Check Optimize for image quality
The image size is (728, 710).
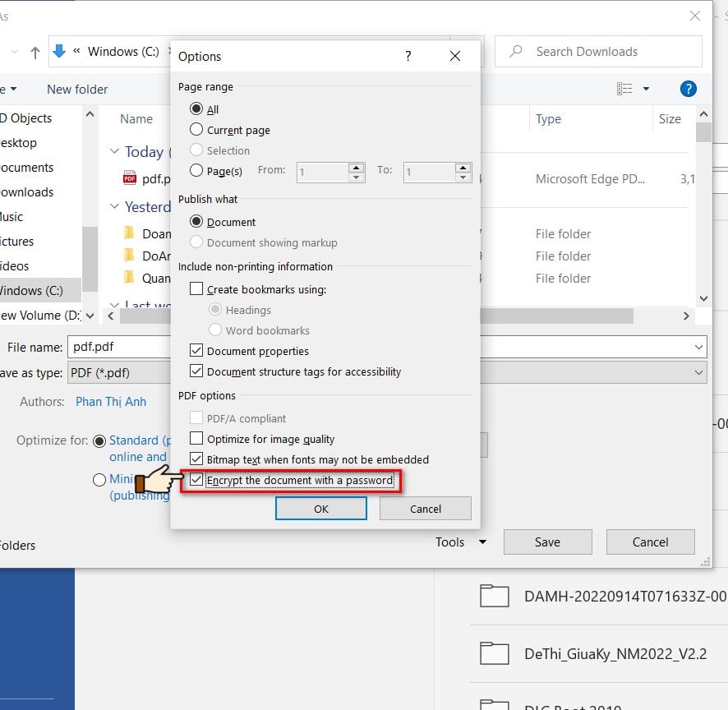click(x=196, y=438)
